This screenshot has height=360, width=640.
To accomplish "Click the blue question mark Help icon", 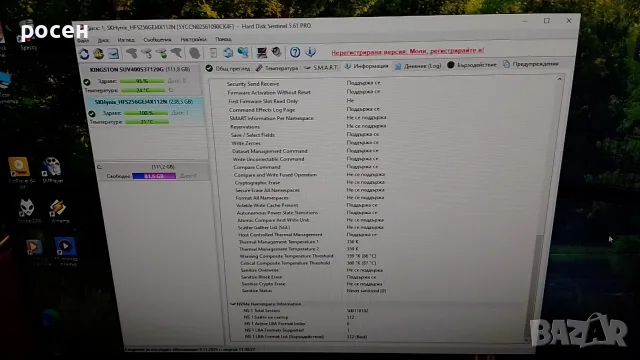I will click(x=295, y=52).
